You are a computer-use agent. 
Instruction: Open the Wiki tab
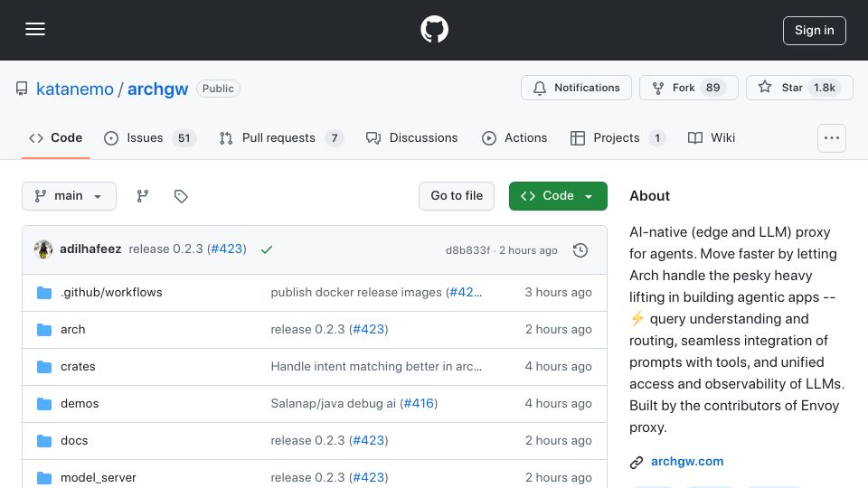pos(712,137)
